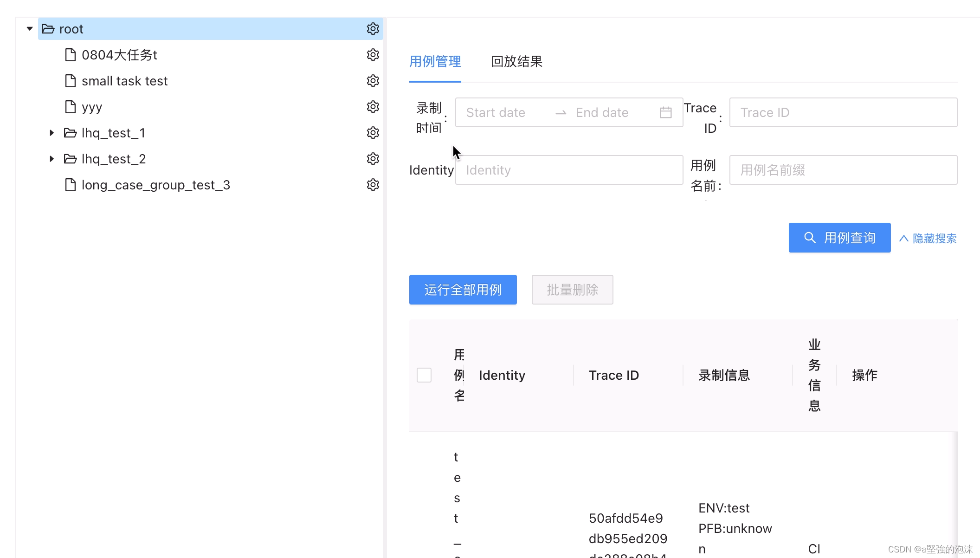Image resolution: width=980 pixels, height=558 pixels.
Task: Open settings gear for lhq_test_2
Action: pos(373,159)
